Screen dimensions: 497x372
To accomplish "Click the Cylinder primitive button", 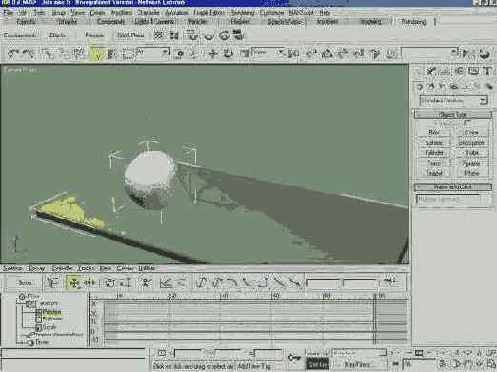I will tap(434, 153).
